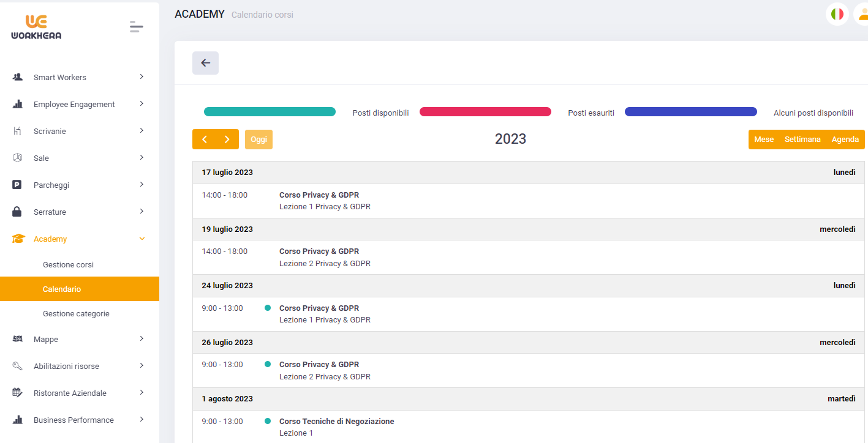The width and height of the screenshot is (868, 443).
Task: Click the Abilitazioni risorse key icon
Action: tap(18, 366)
